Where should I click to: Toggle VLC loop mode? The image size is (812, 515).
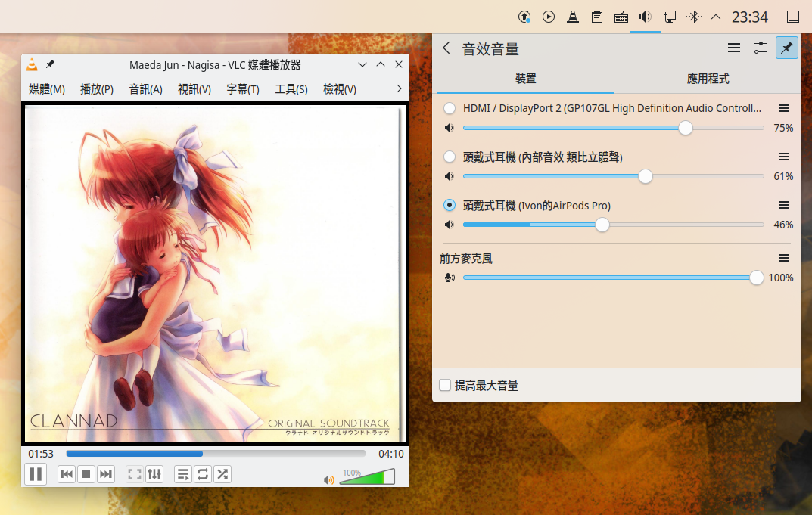coord(203,474)
